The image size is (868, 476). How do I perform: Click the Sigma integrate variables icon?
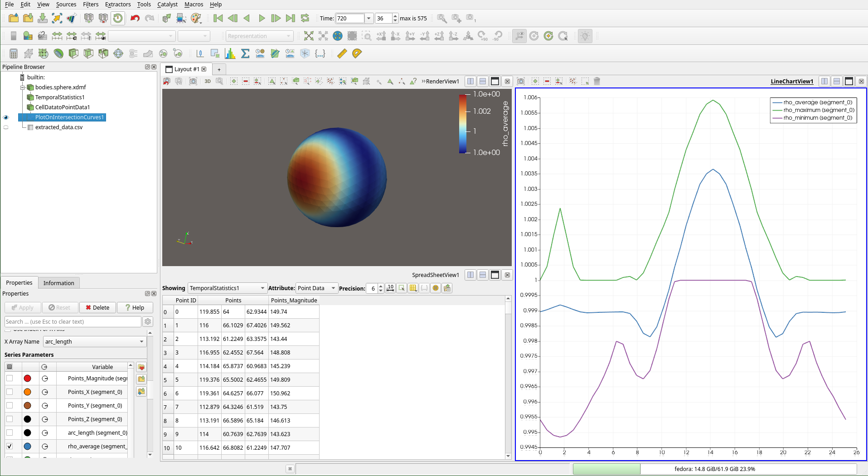point(245,54)
